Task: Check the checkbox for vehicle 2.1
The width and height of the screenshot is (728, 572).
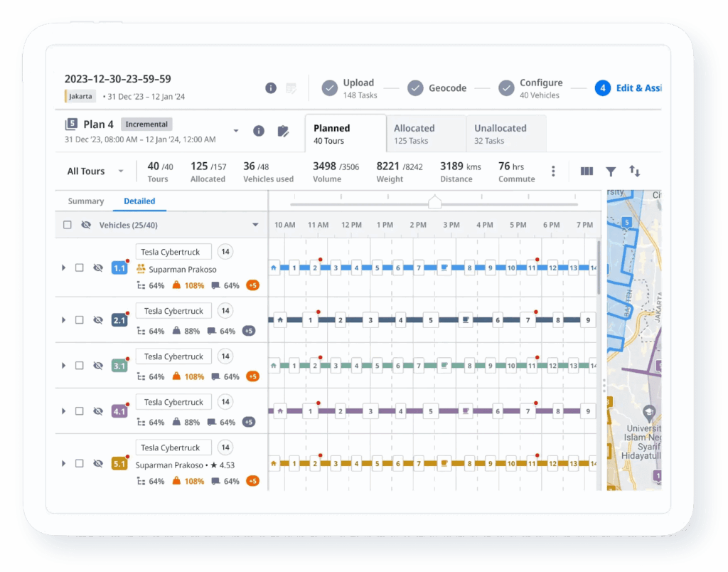Action: coord(80,319)
